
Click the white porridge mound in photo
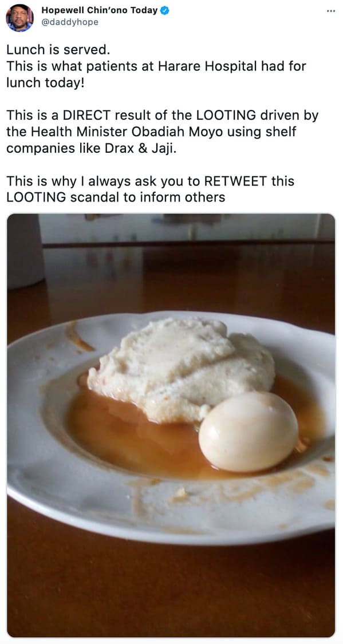[x=181, y=369]
